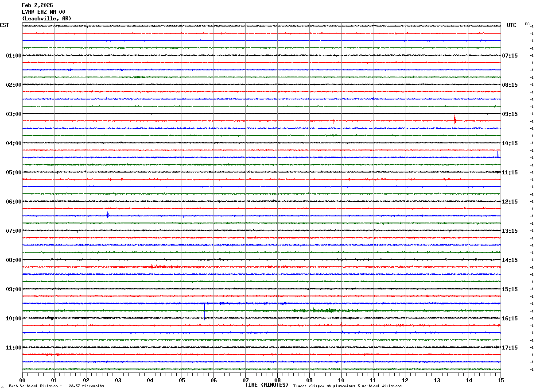The image size is (536, 392).
Task: Click the 13:15 UTC label
Action: pyautogui.click(x=510, y=231)
